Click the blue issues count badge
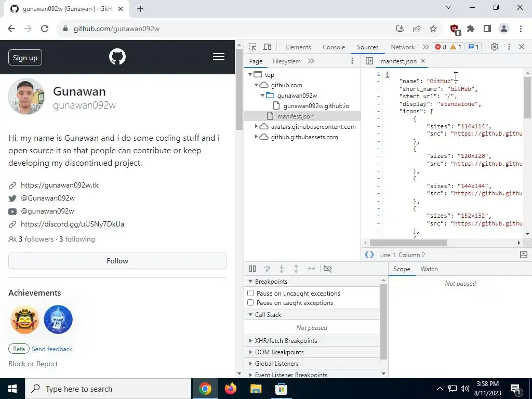 (474, 47)
